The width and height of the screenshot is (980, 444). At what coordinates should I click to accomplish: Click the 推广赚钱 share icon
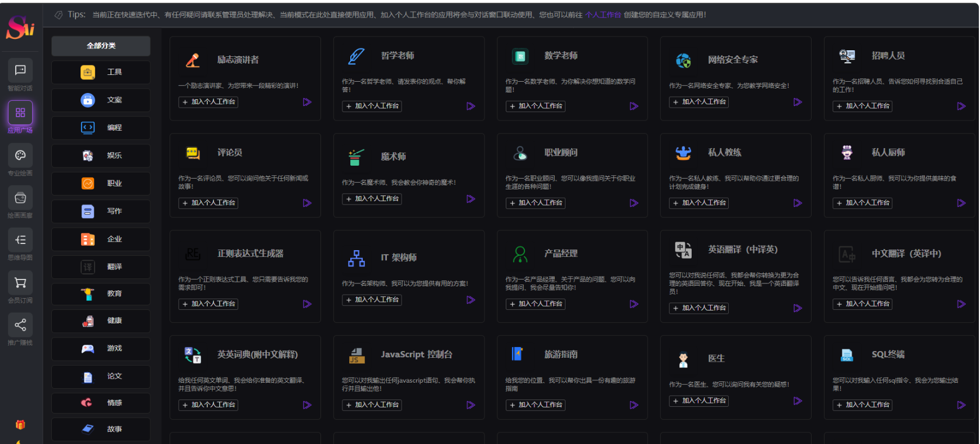(20, 325)
